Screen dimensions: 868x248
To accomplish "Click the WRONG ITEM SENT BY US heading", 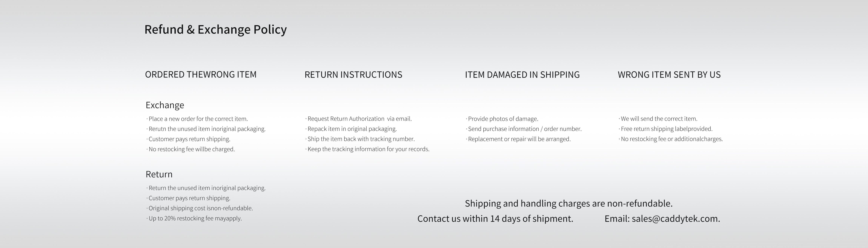I will click(x=669, y=74).
